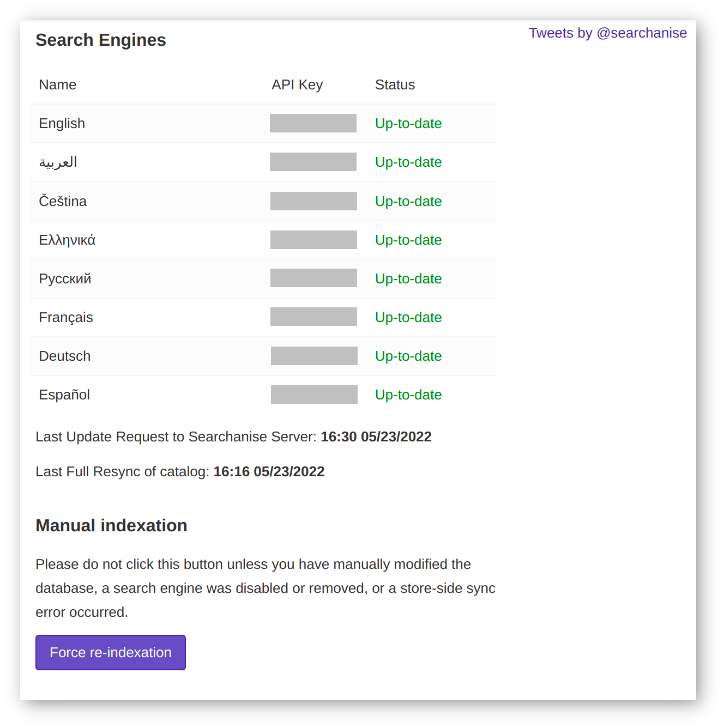Select the Čeština search engine name
Viewport: 724px width, 728px height.
click(x=63, y=201)
